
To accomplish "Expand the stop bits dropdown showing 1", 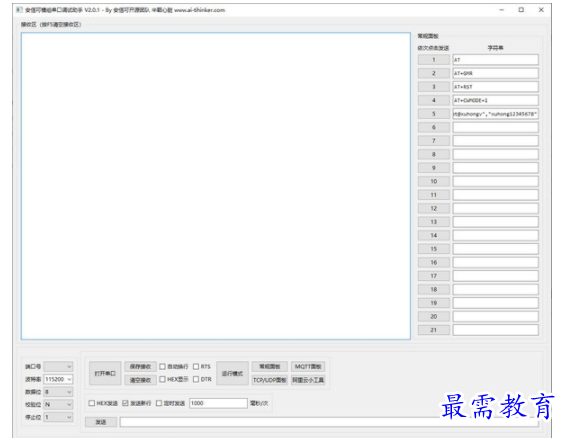I will tap(58, 417).
